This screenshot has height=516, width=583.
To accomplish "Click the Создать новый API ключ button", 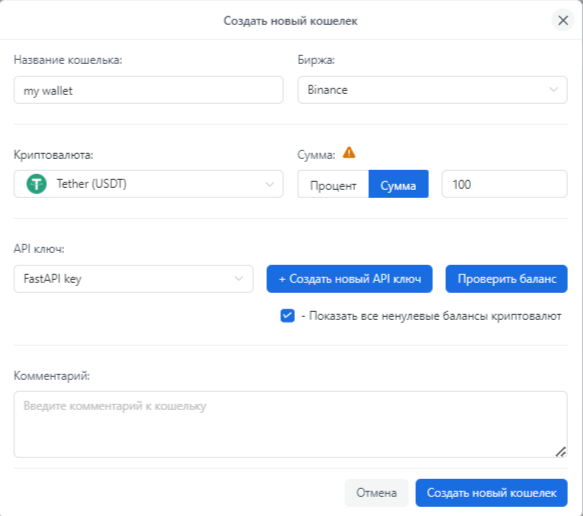I will point(350,279).
